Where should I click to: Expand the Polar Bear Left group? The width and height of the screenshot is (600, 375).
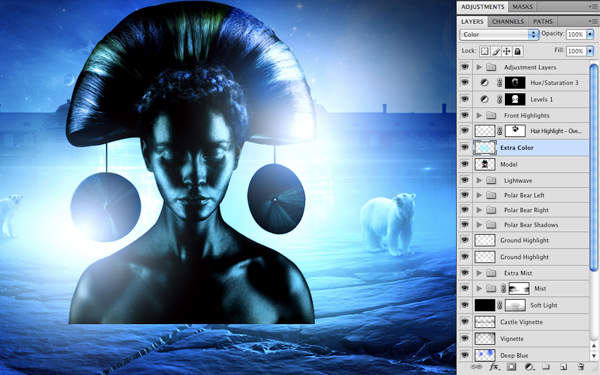pyautogui.click(x=479, y=195)
